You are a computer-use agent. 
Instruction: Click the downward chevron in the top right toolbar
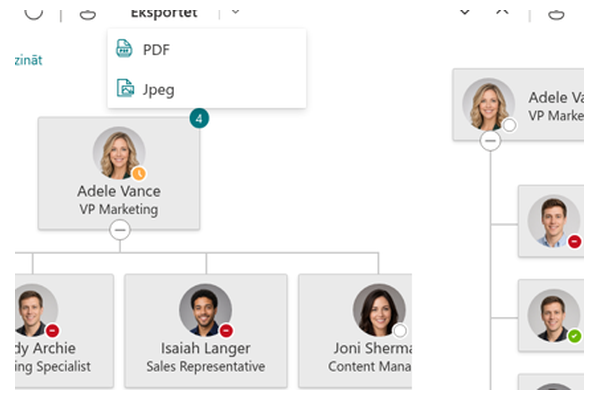[x=465, y=12]
